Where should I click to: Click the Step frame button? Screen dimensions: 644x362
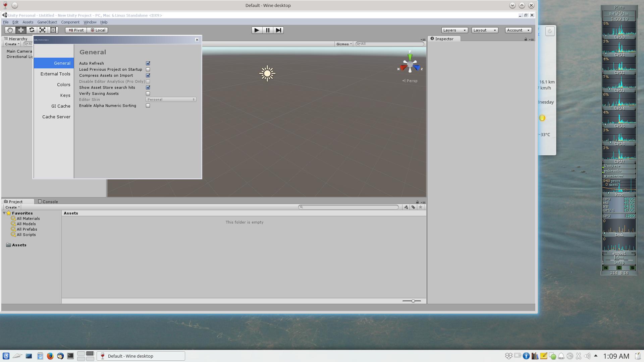coord(278,30)
